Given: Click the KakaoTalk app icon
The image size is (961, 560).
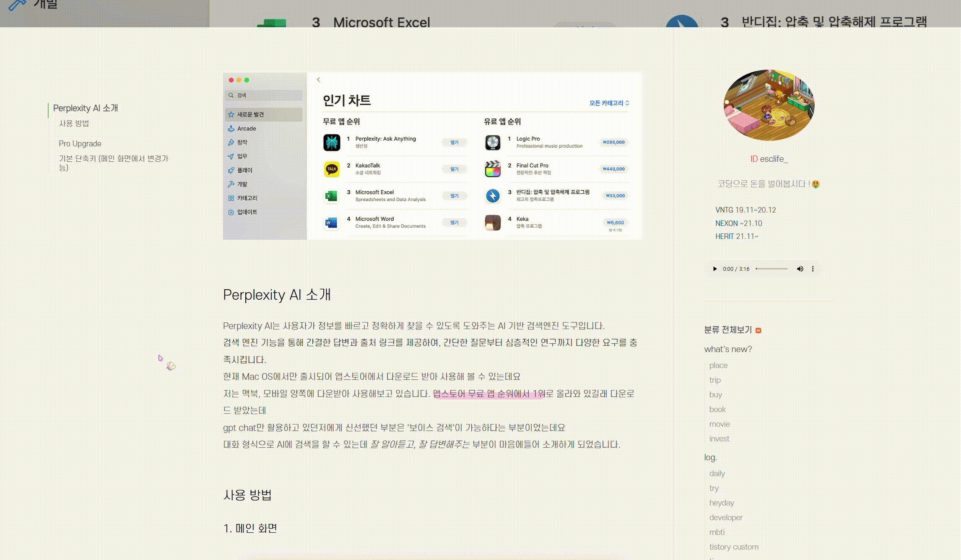Looking at the screenshot, I should (332, 169).
